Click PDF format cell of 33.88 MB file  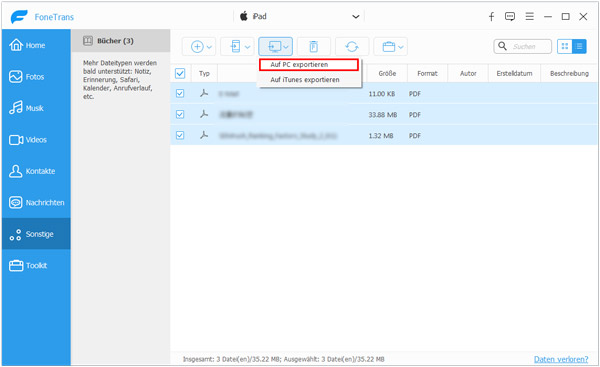(415, 115)
